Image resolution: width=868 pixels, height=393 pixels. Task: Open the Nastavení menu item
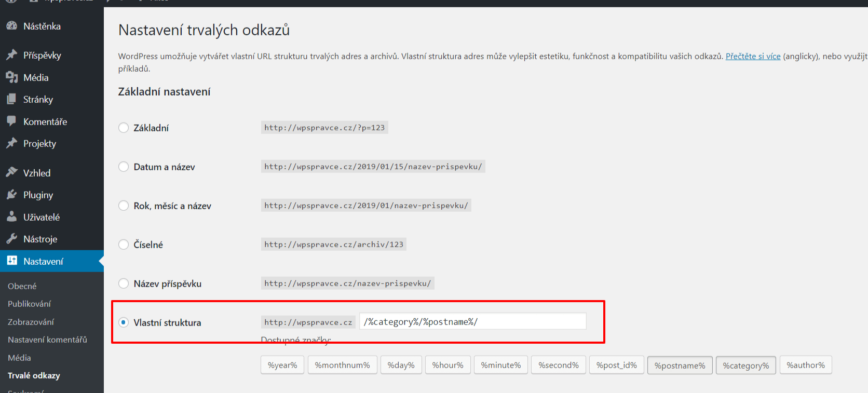[x=52, y=261]
